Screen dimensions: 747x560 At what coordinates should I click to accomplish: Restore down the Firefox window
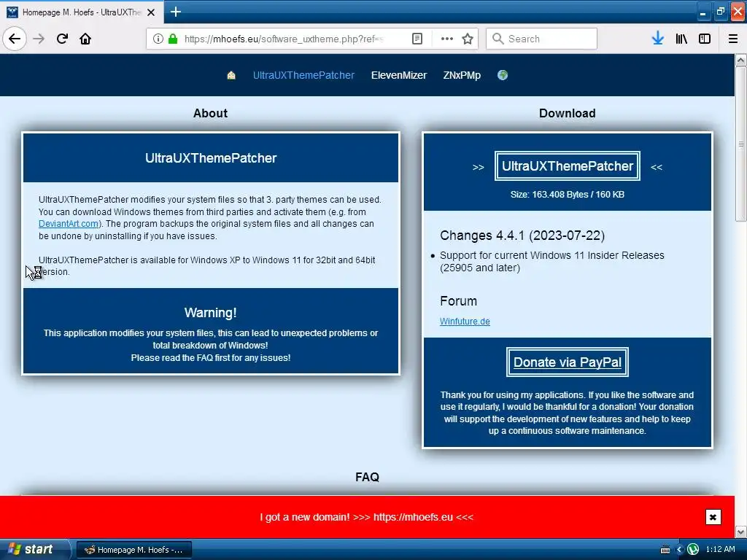[x=720, y=12]
